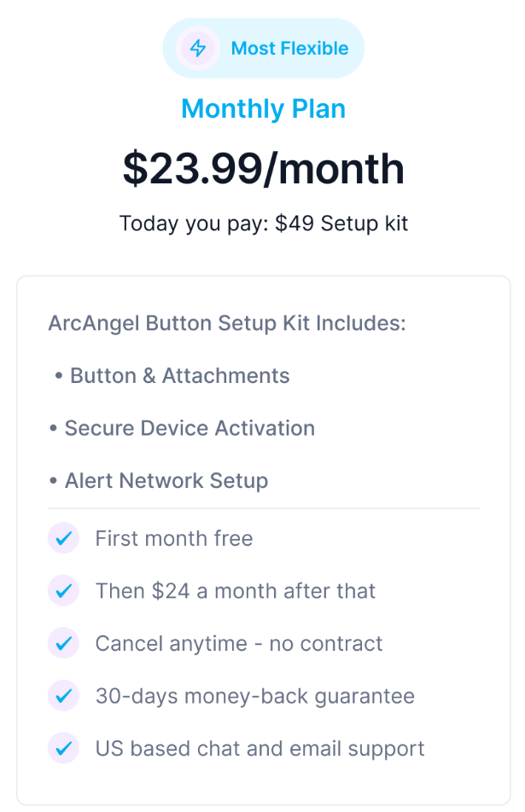Click the checkmark beside Cancel anytime
525x812 pixels.
pos(62,643)
